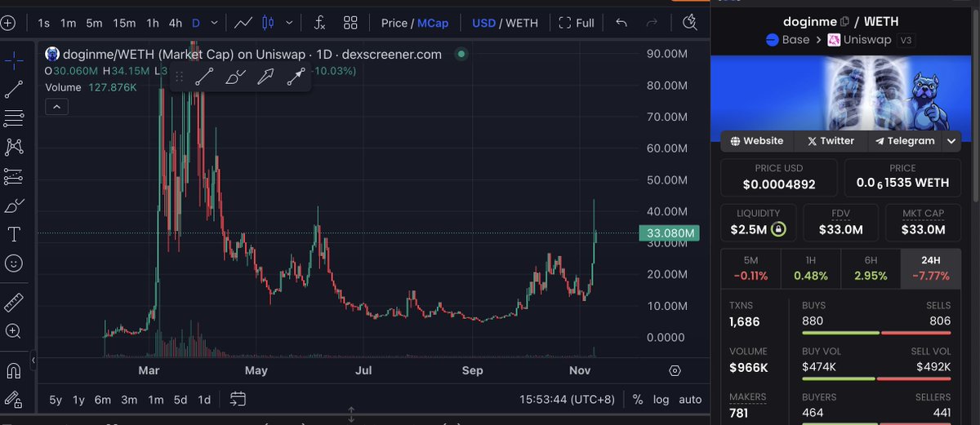Select the 15m timeframe
Screen dimensions: 980x425
tap(124, 23)
